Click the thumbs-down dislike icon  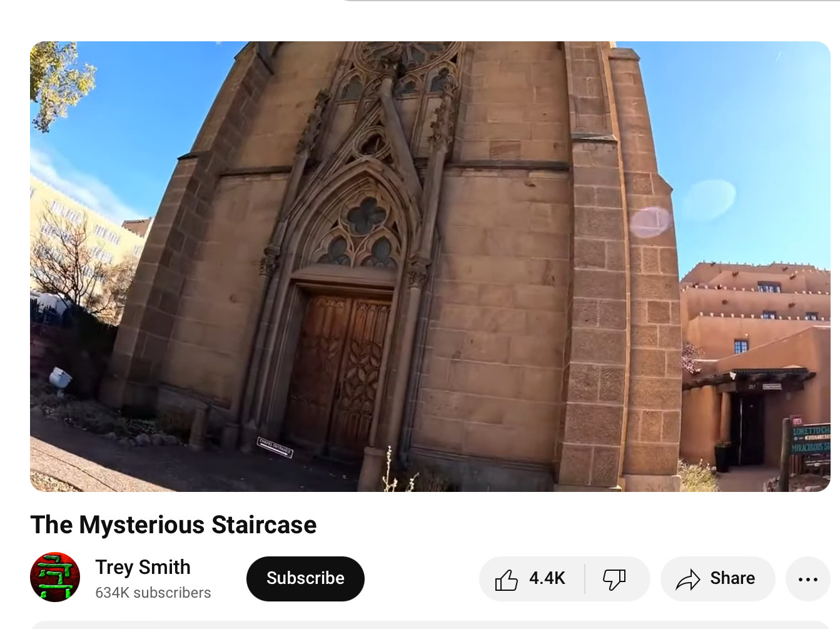(614, 580)
